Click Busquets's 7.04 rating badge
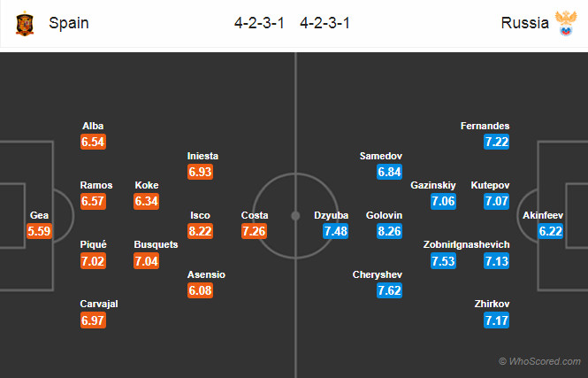Screen dimensions: 588x378 (146, 260)
